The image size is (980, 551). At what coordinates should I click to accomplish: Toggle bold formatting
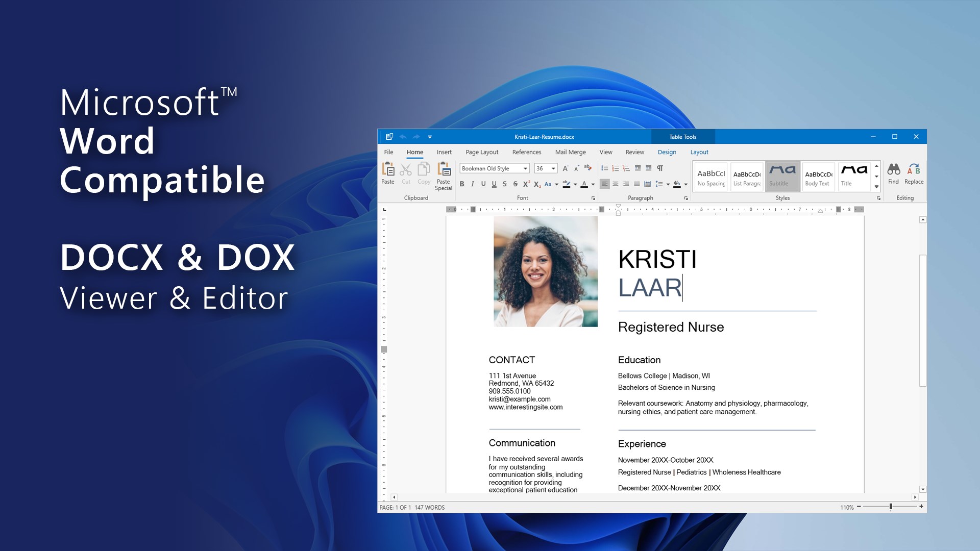coord(462,184)
